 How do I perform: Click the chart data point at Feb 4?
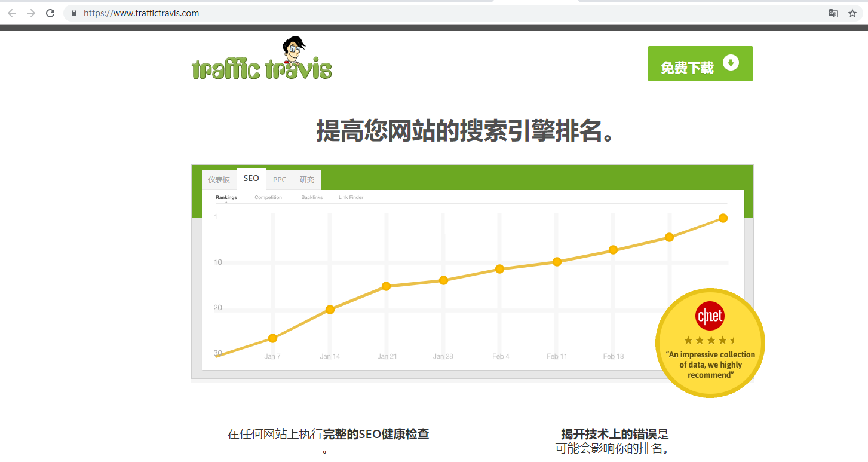(x=500, y=269)
